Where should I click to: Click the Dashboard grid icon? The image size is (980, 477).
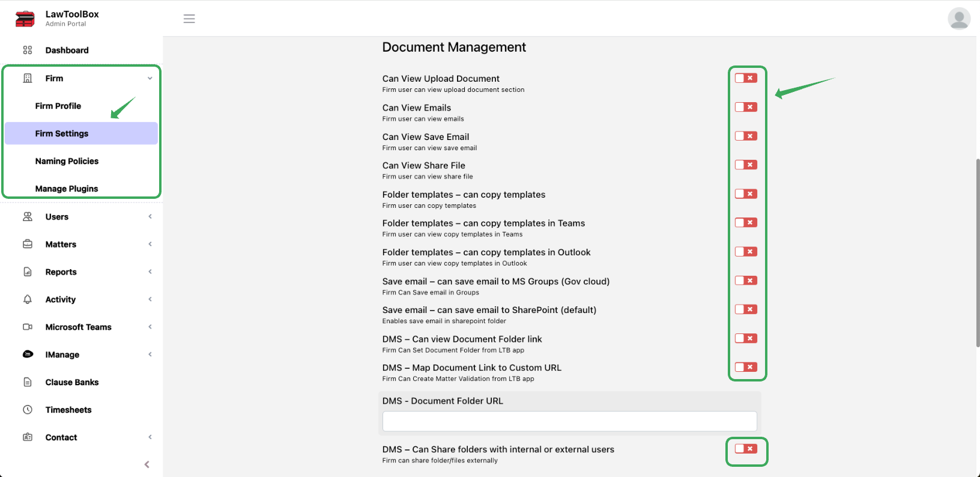point(28,50)
